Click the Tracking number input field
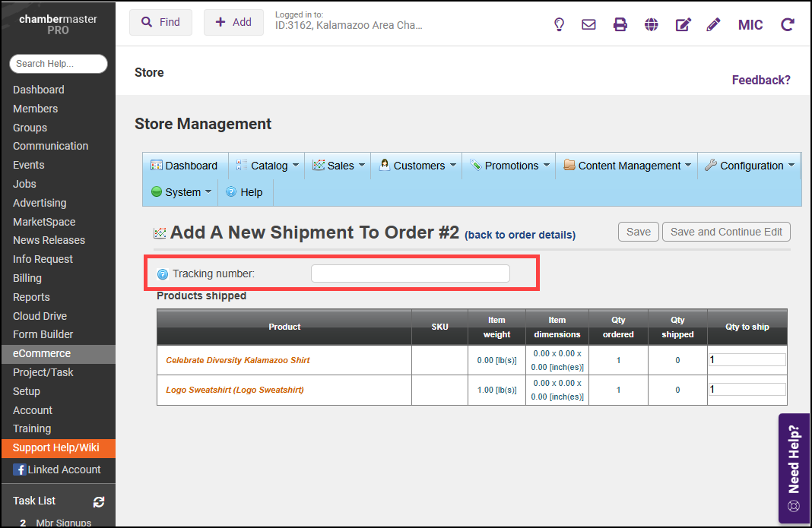Image resolution: width=812 pixels, height=528 pixels. pos(411,273)
